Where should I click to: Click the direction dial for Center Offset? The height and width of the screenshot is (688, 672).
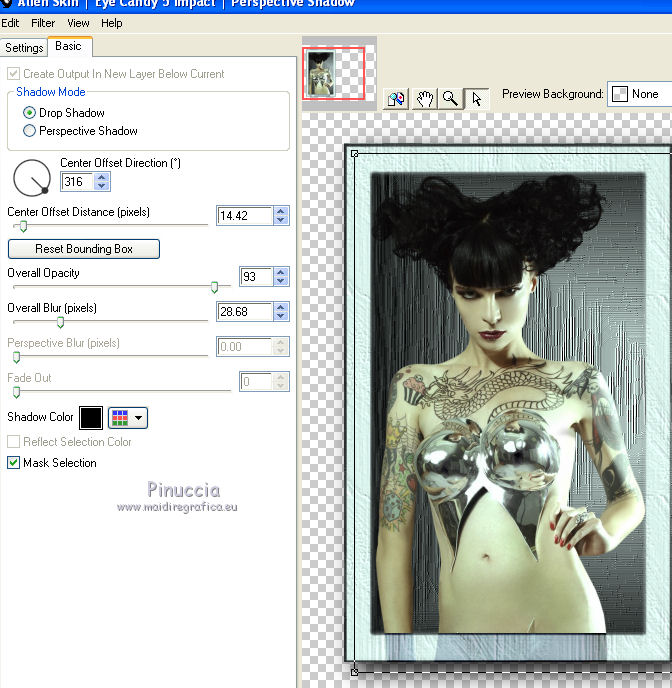pyautogui.click(x=32, y=178)
